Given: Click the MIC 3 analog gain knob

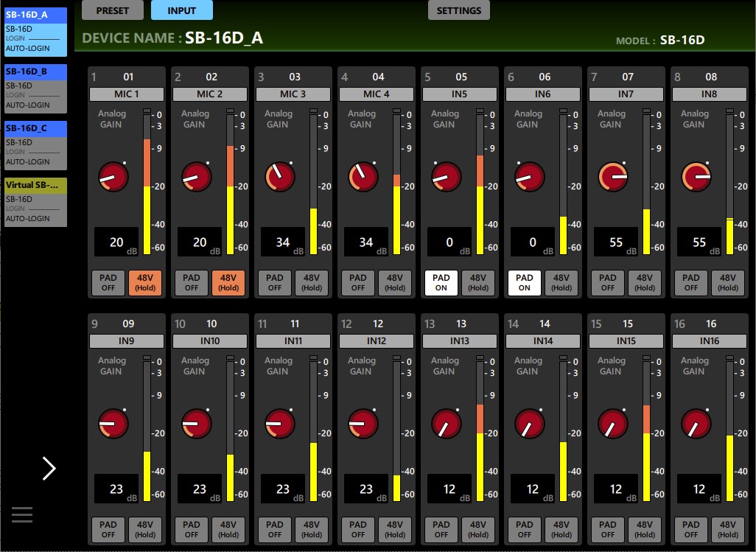Looking at the screenshot, I should pyautogui.click(x=280, y=178).
